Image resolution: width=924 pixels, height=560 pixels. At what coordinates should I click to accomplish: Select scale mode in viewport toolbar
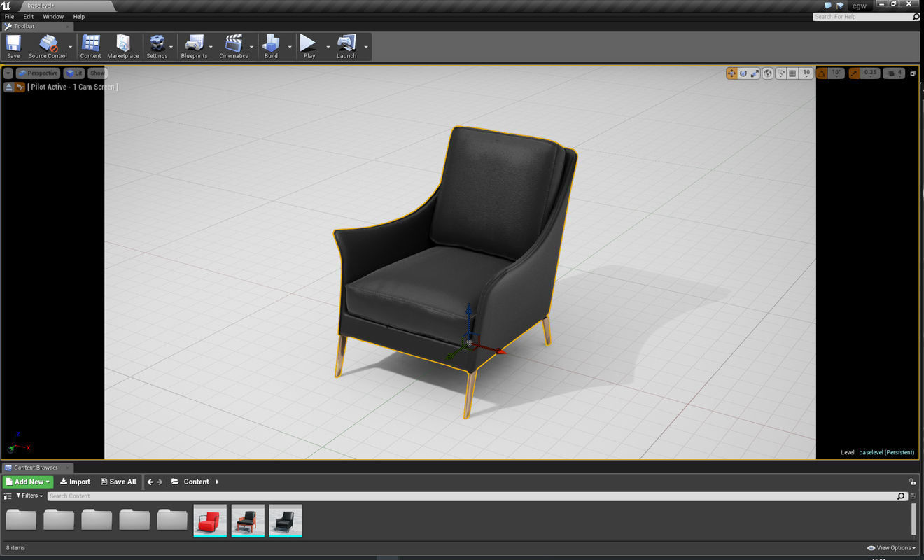(x=755, y=73)
